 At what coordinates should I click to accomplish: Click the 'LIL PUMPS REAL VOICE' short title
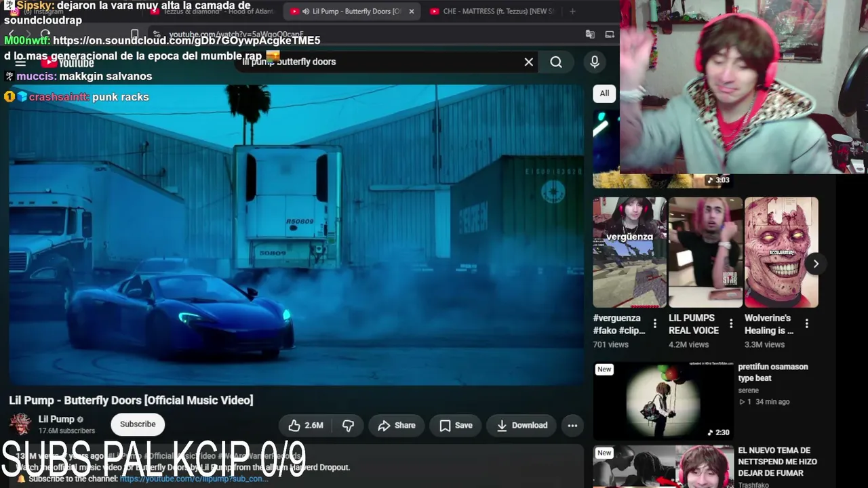tap(694, 324)
